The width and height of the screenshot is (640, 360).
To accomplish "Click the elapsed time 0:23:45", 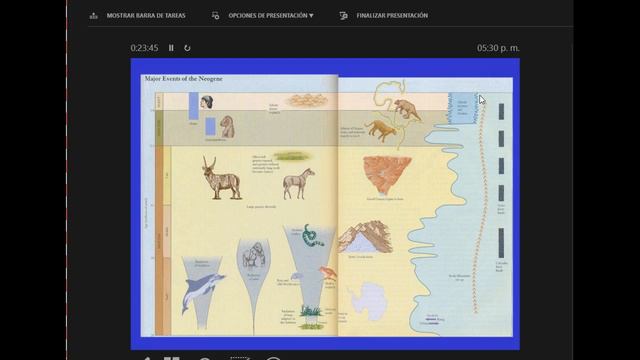I will coord(144,48).
